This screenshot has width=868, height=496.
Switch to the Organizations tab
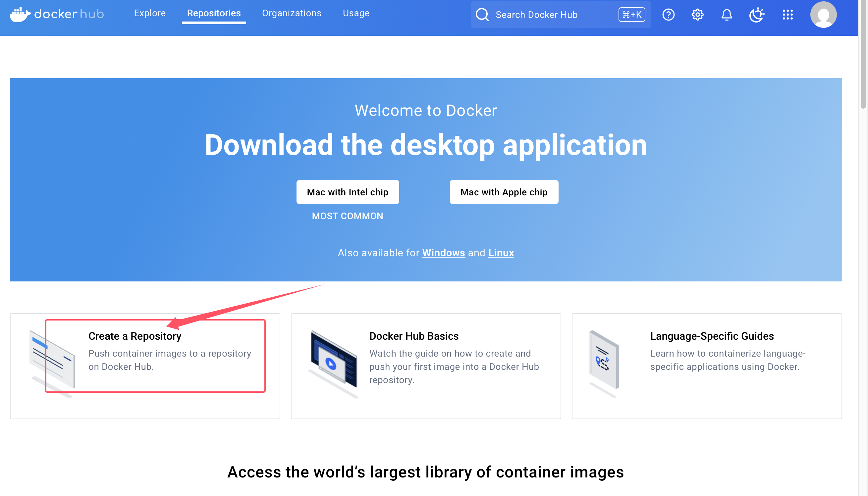292,13
